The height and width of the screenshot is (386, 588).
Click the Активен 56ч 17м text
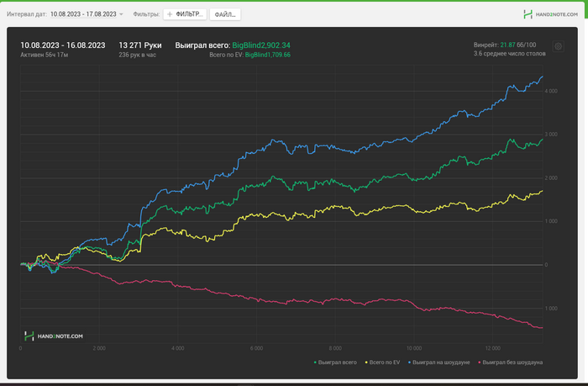click(x=45, y=55)
